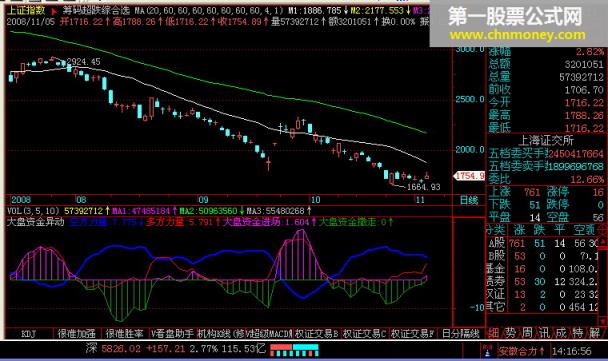Click the 解 tab in side panel
The image size is (608, 361).
click(x=595, y=333)
